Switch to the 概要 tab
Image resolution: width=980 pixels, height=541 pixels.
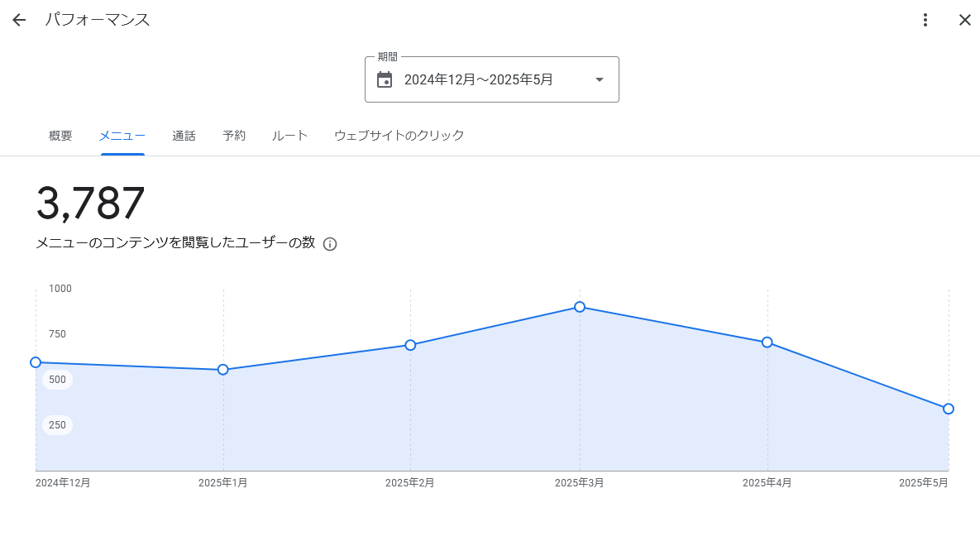pos(60,136)
